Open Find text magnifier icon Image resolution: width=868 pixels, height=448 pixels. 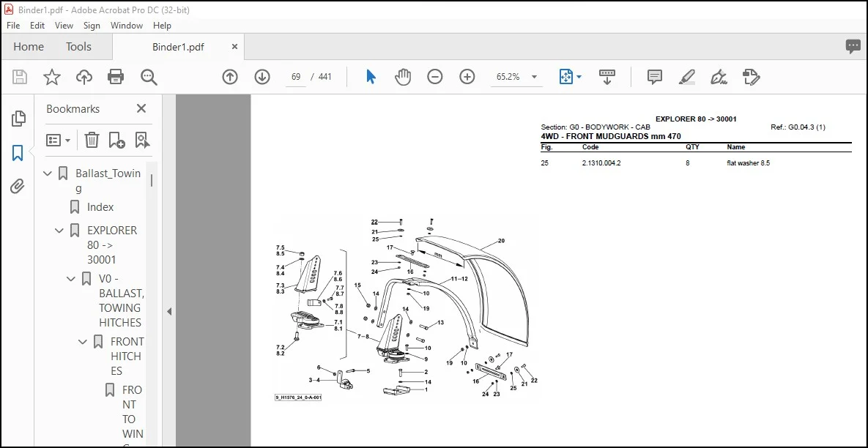[x=149, y=77]
